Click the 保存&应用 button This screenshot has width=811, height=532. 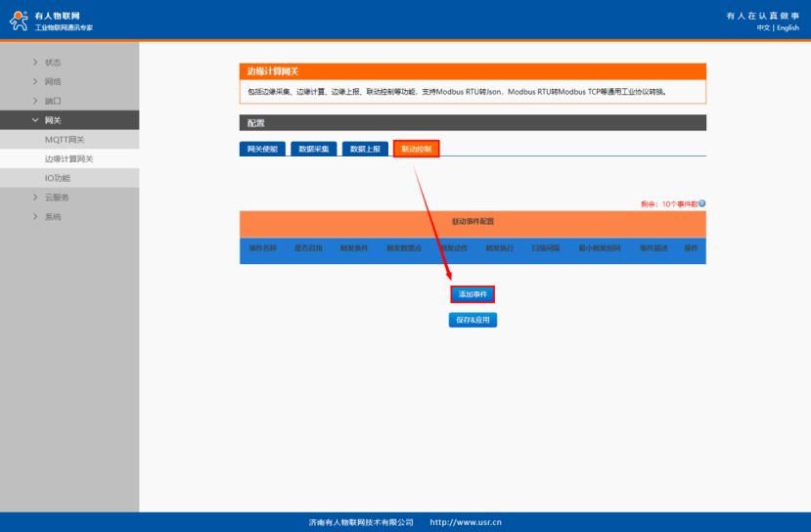[x=473, y=320]
